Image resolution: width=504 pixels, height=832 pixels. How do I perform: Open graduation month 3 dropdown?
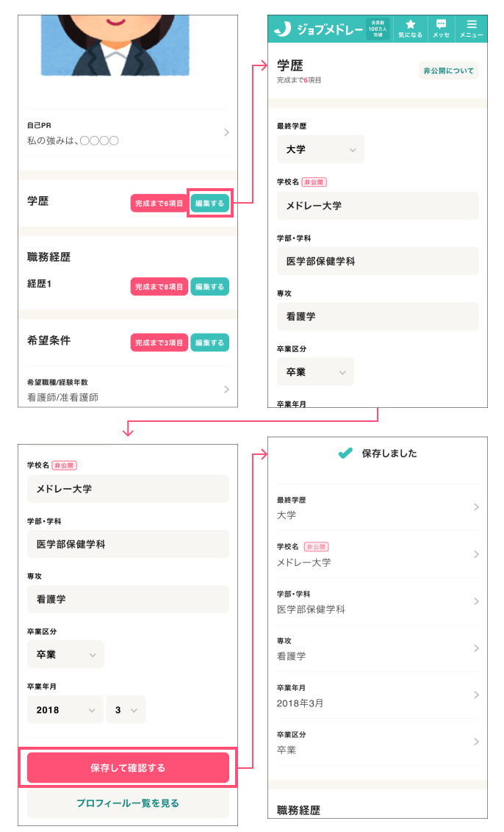point(126,710)
